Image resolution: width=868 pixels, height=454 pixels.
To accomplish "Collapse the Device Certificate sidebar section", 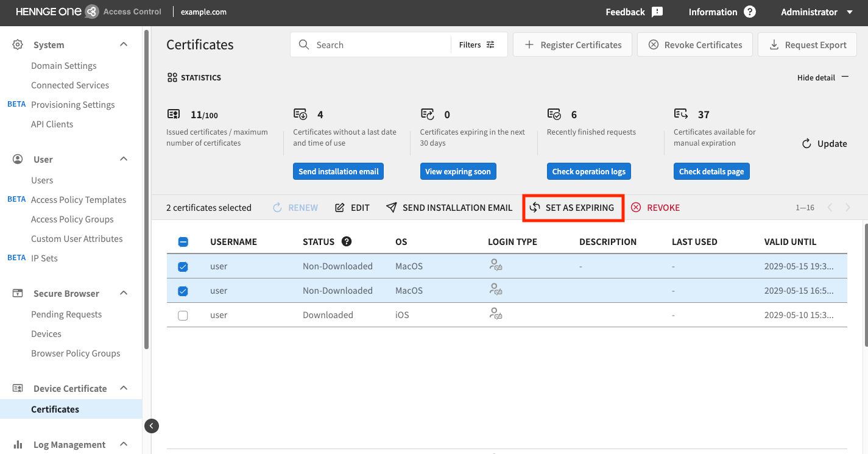I will tap(124, 388).
